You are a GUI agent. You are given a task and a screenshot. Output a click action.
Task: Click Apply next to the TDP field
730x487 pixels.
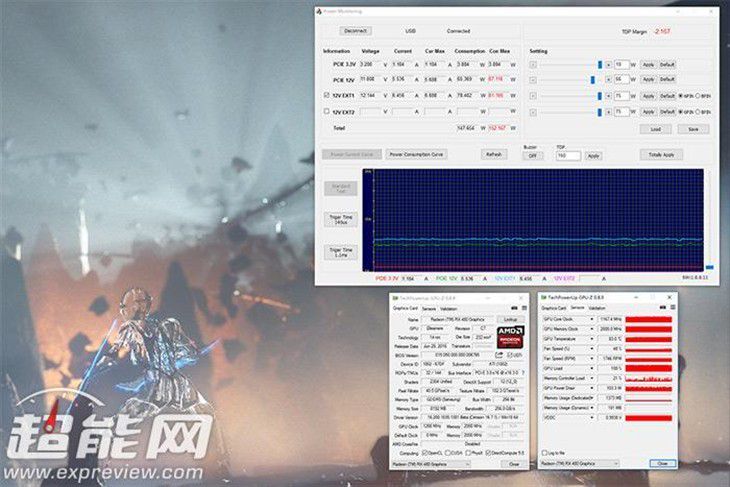coord(593,156)
